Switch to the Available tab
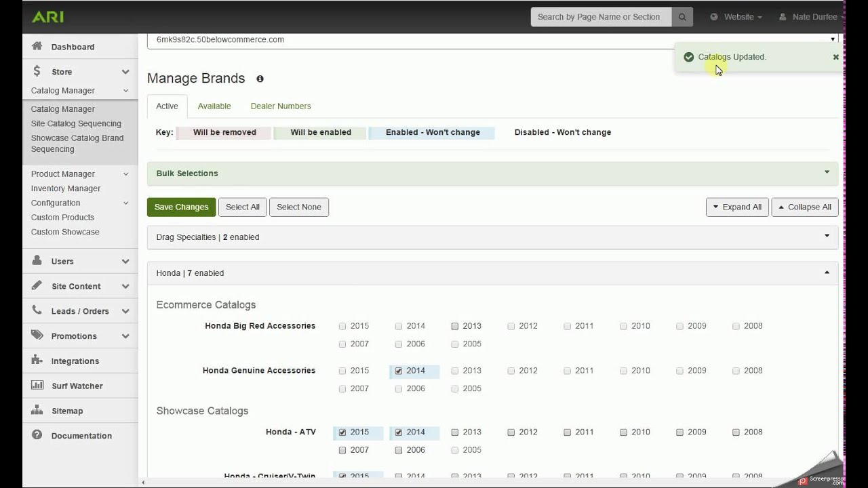Viewport: 868px width, 488px height. 214,106
